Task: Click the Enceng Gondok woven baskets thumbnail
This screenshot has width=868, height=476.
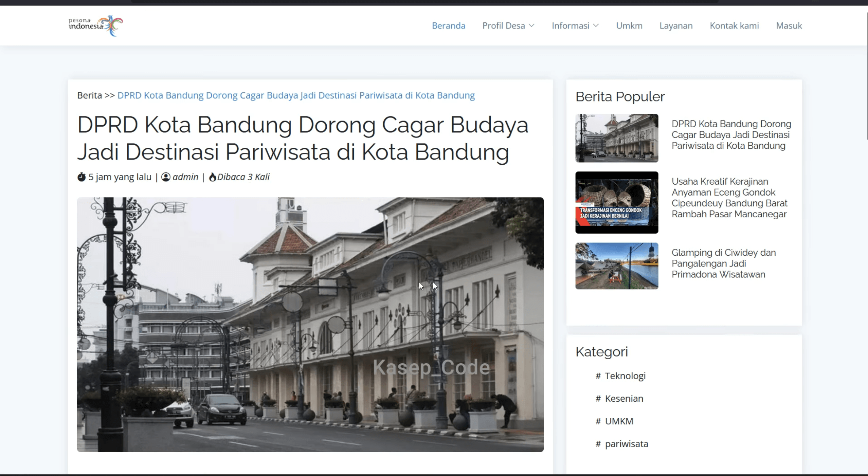Action: point(617,202)
